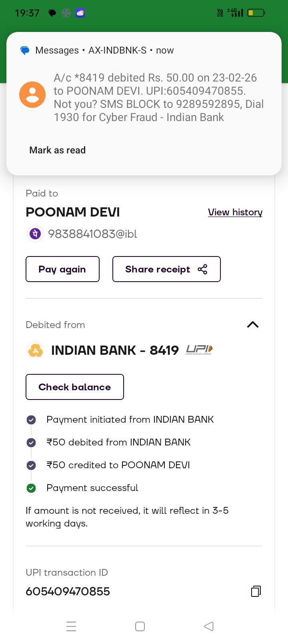Image resolution: width=288 pixels, height=644 pixels.
Task: Tap the share icon on Share receipt
Action: (x=203, y=269)
